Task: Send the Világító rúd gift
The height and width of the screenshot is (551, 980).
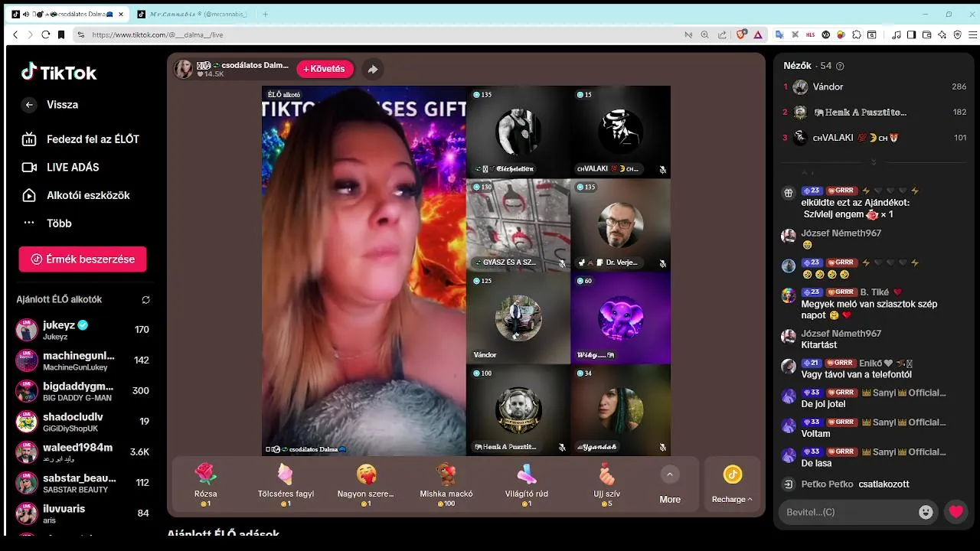Action: tap(527, 485)
